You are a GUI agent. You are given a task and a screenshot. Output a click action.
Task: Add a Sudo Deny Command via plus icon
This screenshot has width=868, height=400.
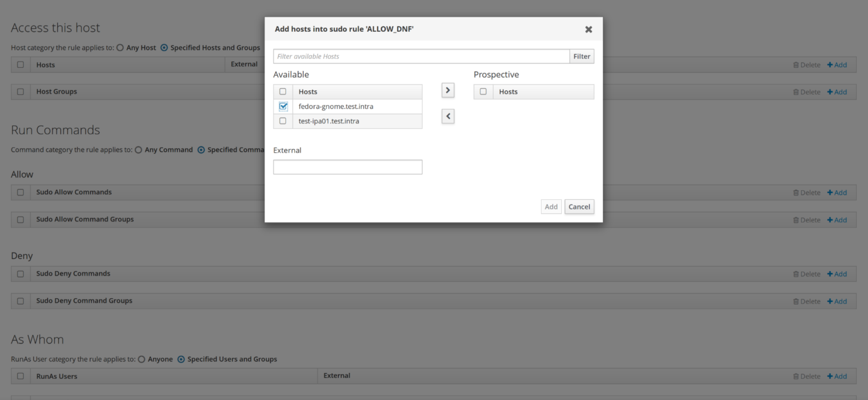tap(837, 274)
